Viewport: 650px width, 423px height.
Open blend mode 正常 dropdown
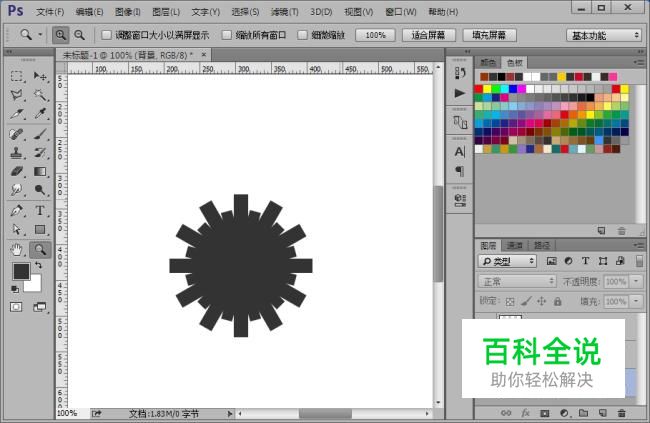[517, 282]
